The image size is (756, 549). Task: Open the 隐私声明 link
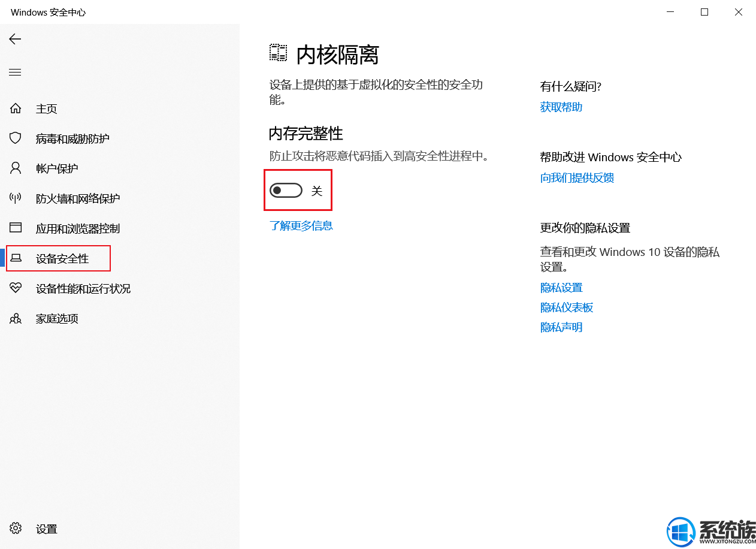561,327
